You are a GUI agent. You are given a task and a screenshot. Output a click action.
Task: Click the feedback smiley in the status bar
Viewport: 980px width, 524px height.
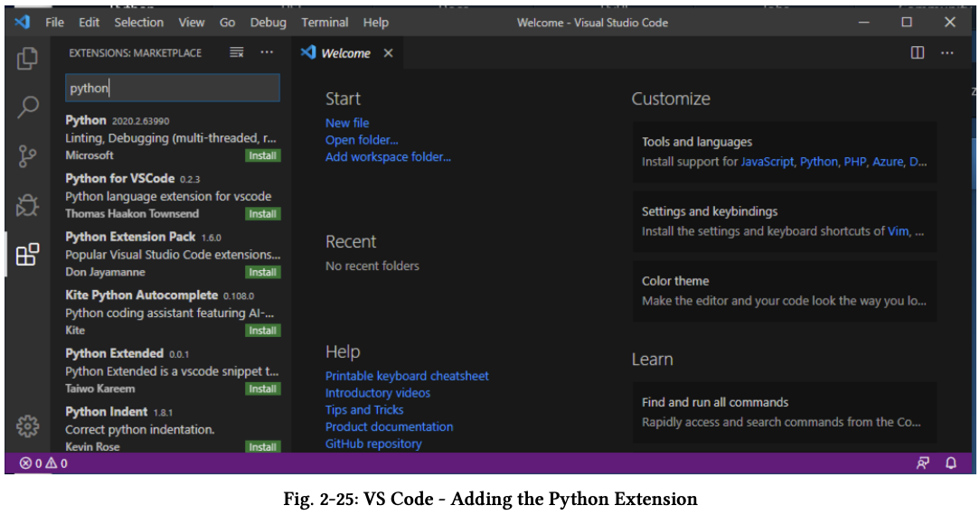(923, 462)
